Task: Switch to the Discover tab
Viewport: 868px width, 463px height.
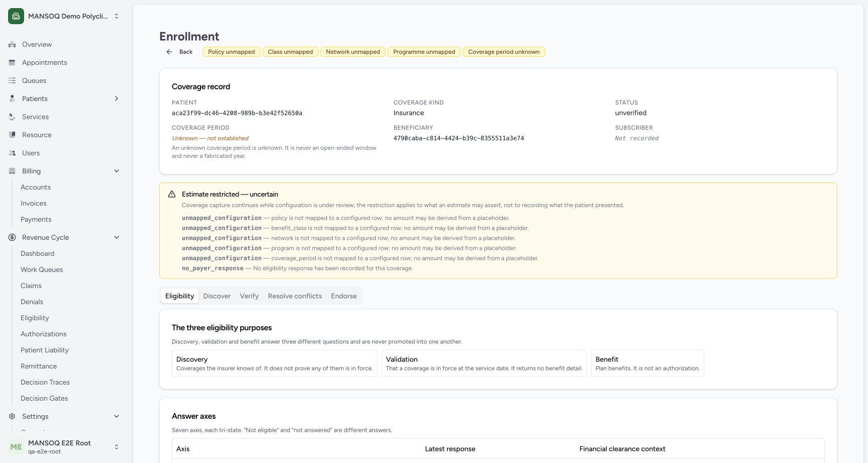Action: pos(217,296)
